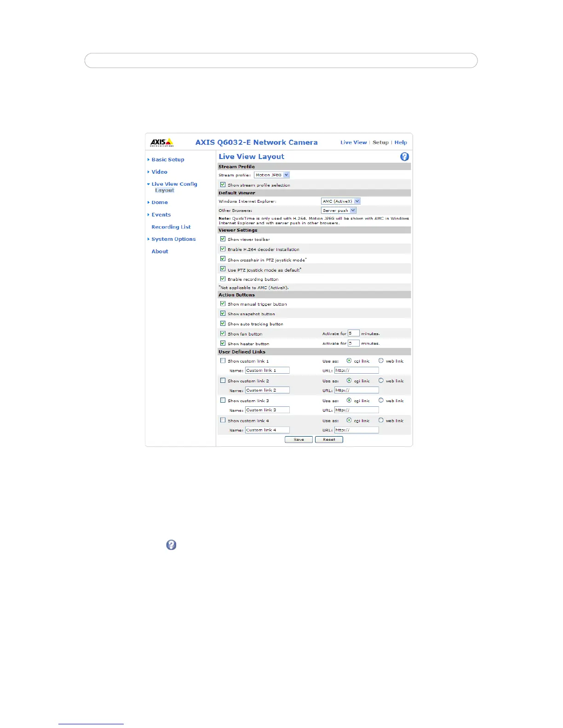Screen dimensions: 563x728
Task: Select cgi link radio for custom link 1
Action: tap(349, 361)
